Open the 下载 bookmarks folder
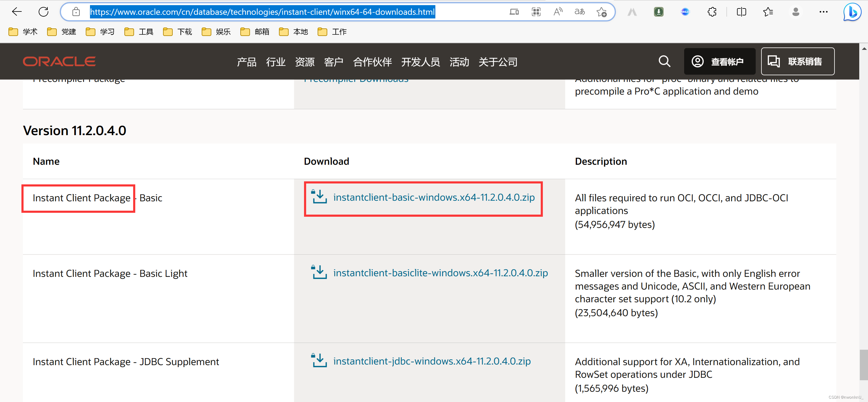 coord(178,32)
